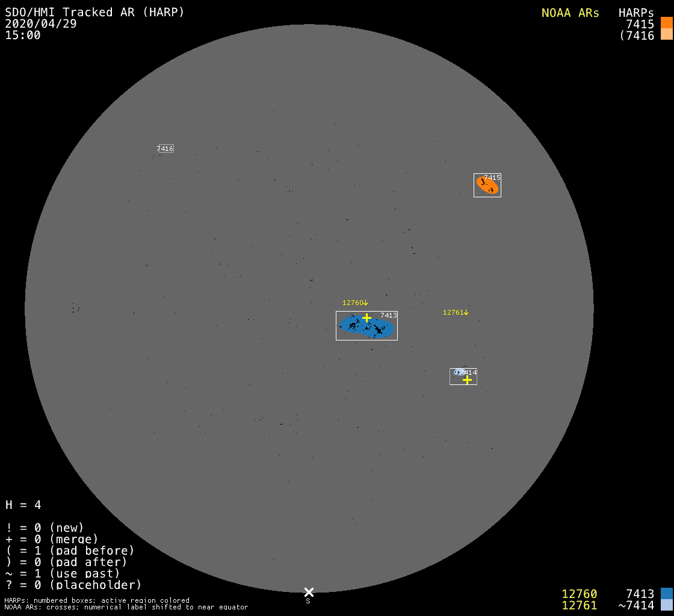The height and width of the screenshot is (616, 674).
Task: Click the 12761 arrow label on the disk
Action: click(456, 312)
